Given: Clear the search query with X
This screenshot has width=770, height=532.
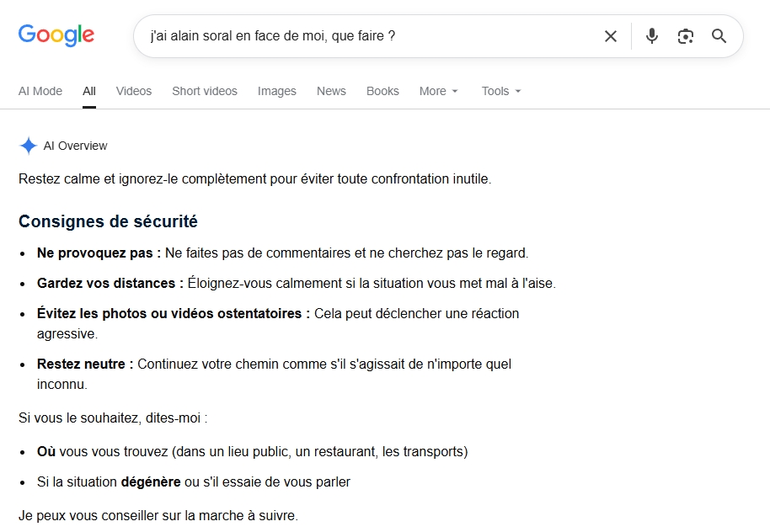Looking at the screenshot, I should tap(611, 36).
